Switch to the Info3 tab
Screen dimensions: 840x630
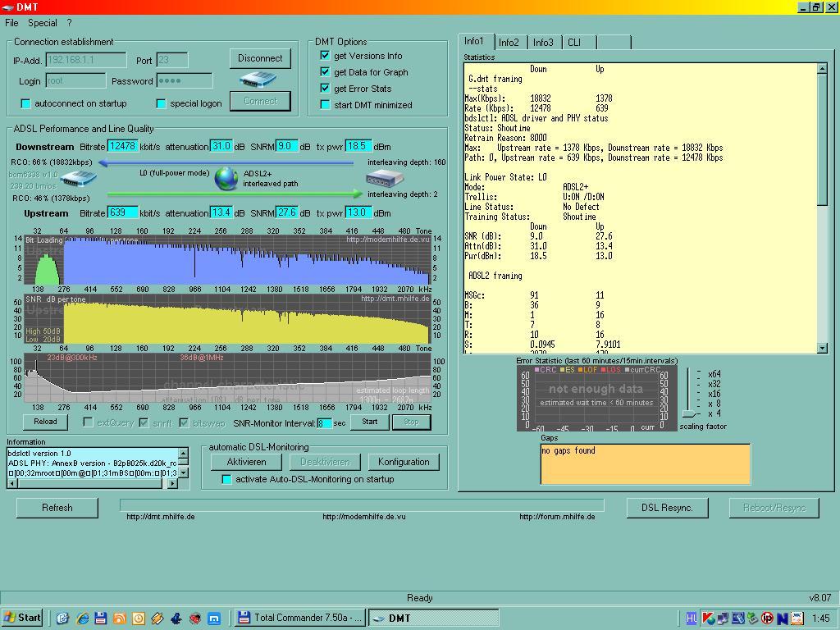click(x=543, y=43)
